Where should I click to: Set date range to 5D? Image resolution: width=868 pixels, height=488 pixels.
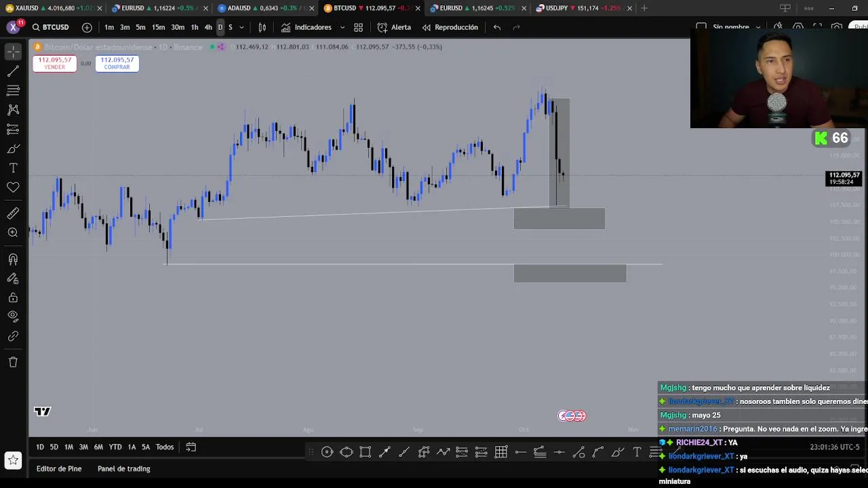(x=54, y=447)
